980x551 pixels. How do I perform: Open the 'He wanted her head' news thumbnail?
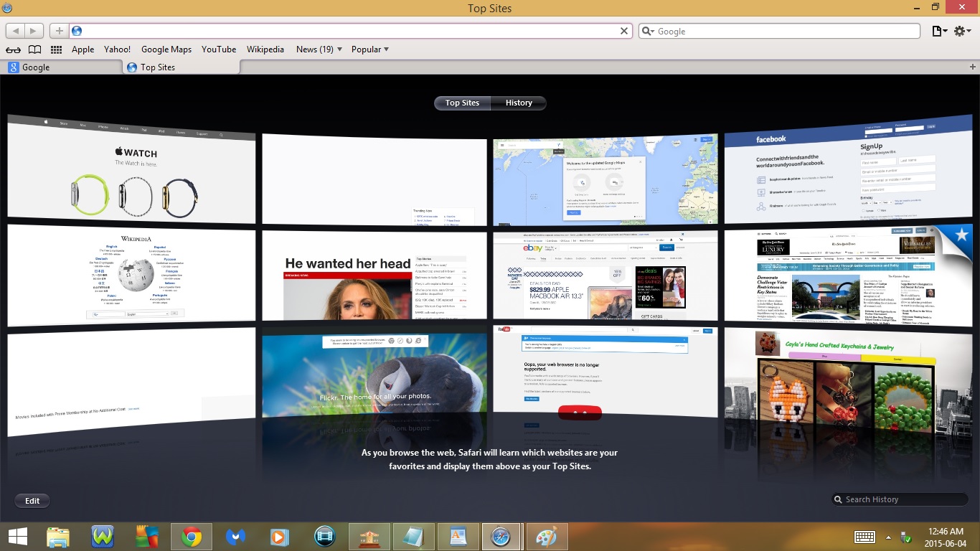tap(374, 275)
